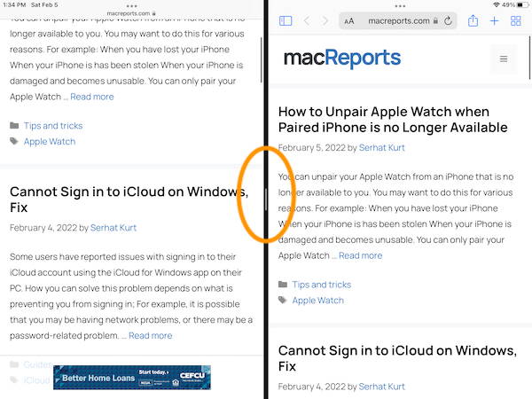Open Cannot Sign in to iCloud article, left window

(x=129, y=199)
